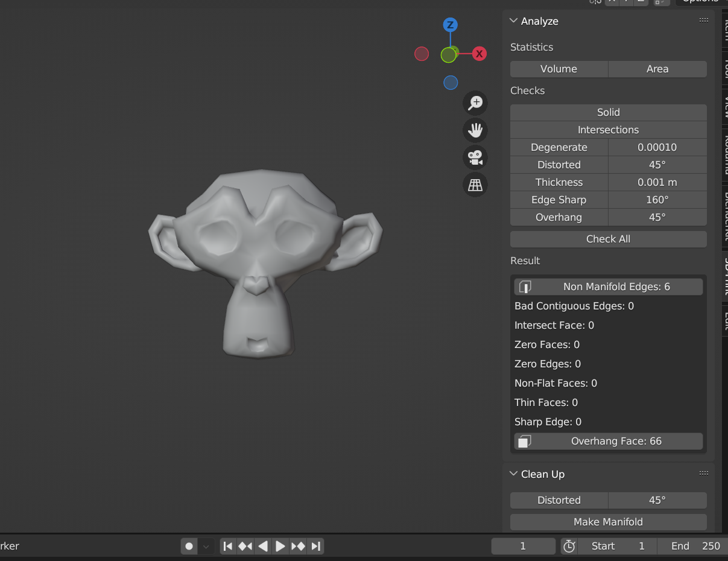The image size is (728, 561).
Task: Click the Statistics section label
Action: [x=531, y=47]
